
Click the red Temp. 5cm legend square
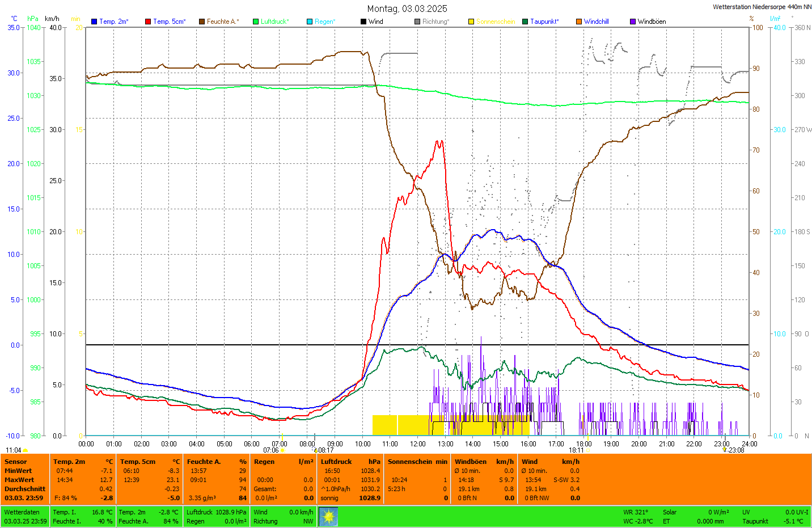tap(148, 22)
